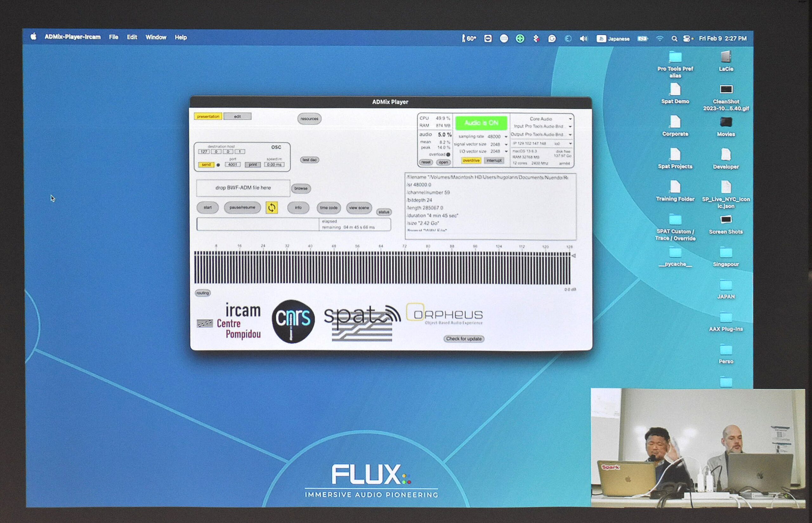Screen dimensions: 812x523
Task: Switch to presentation mode
Action: tap(208, 116)
